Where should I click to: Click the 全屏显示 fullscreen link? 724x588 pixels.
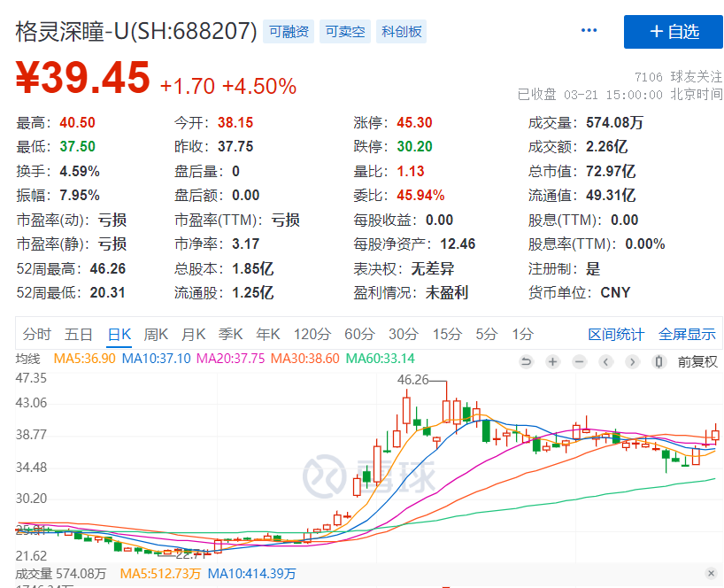687,334
